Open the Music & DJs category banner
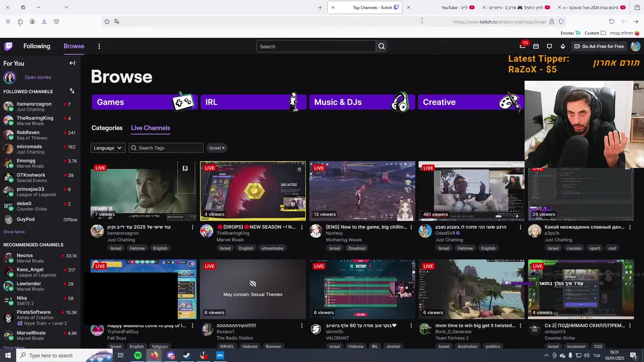Screen dimensions: 644x362 coord(362,102)
